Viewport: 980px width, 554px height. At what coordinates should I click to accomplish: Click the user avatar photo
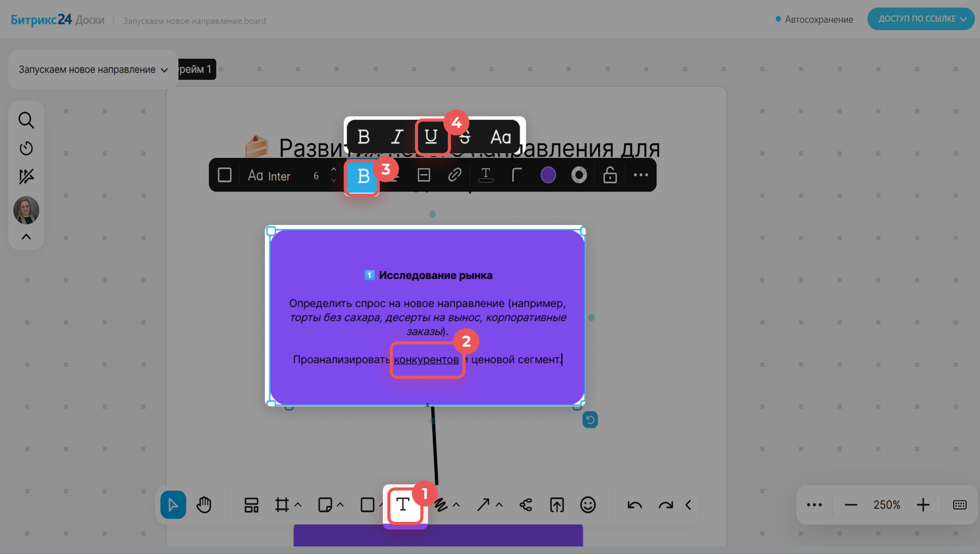[26, 210]
